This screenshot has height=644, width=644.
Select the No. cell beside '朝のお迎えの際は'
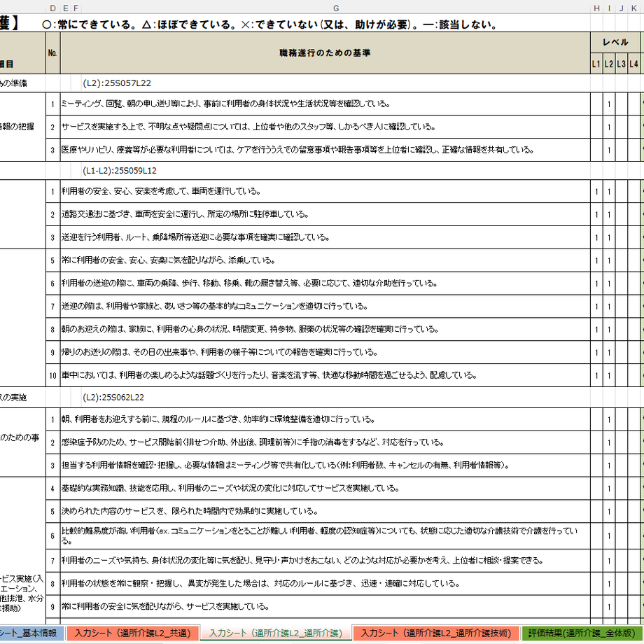(52, 330)
